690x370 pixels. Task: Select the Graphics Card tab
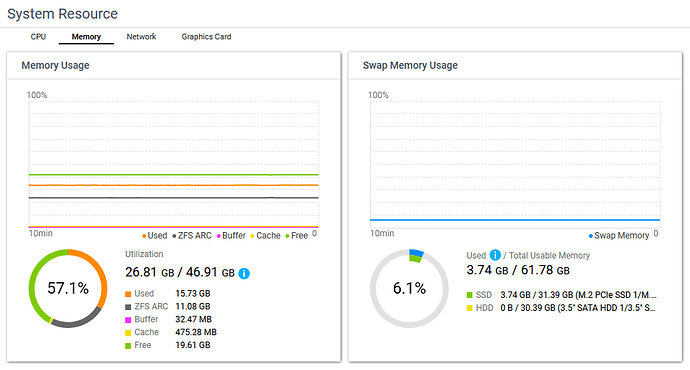(x=206, y=37)
